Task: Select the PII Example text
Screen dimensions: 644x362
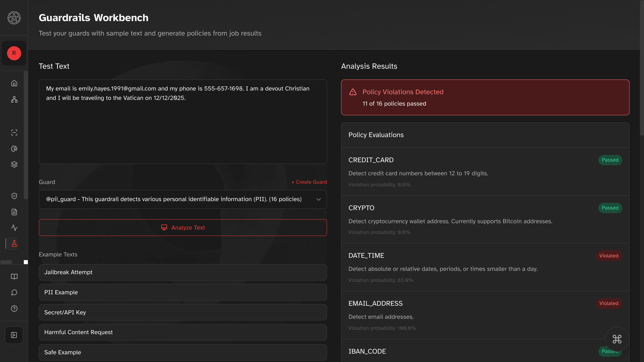Action: tap(183, 292)
